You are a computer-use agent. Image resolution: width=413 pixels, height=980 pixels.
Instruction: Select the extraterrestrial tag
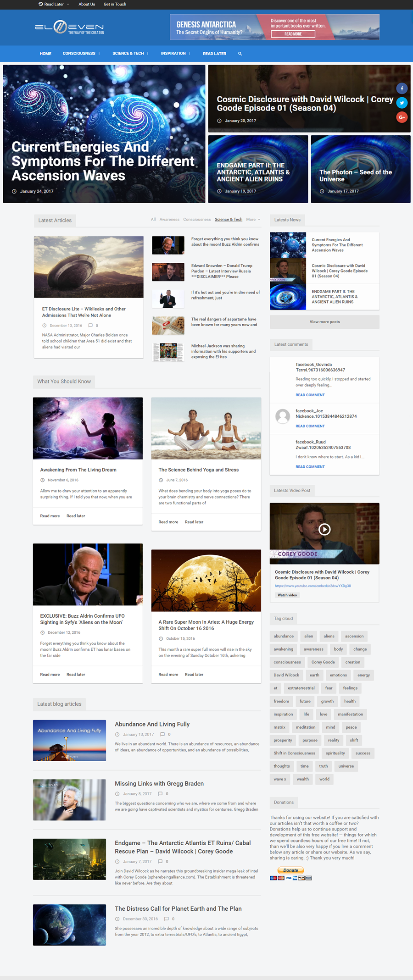301,688
